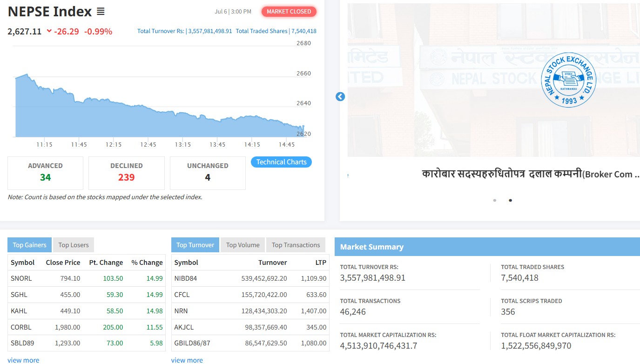This screenshot has height=364, width=640.
Task: Click the Close Price column header
Action: (x=63, y=263)
